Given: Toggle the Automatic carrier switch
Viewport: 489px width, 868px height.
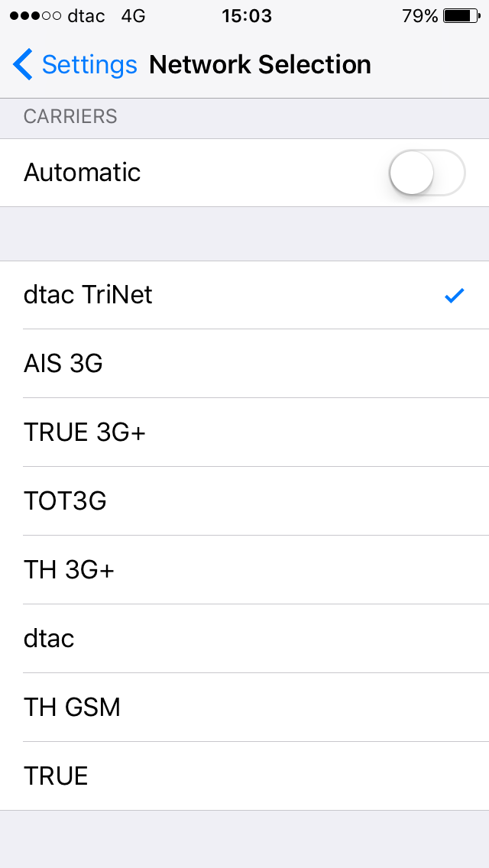Looking at the screenshot, I should (426, 173).
